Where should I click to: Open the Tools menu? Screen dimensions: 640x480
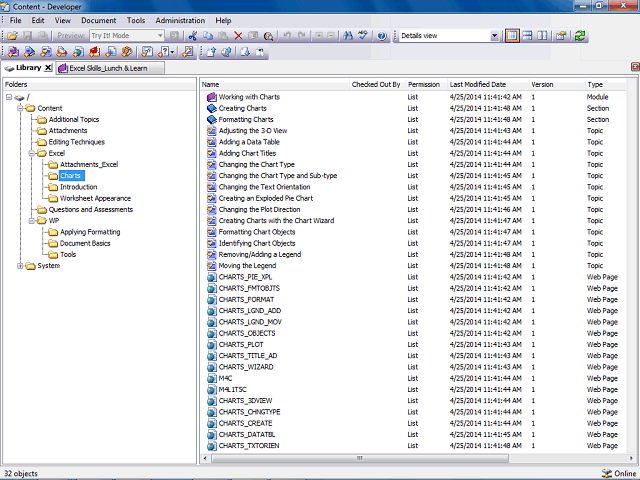pyautogui.click(x=136, y=20)
